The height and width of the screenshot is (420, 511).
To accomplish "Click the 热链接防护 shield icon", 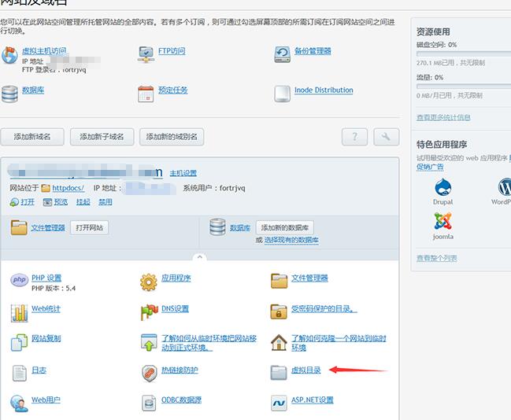I will (149, 373).
